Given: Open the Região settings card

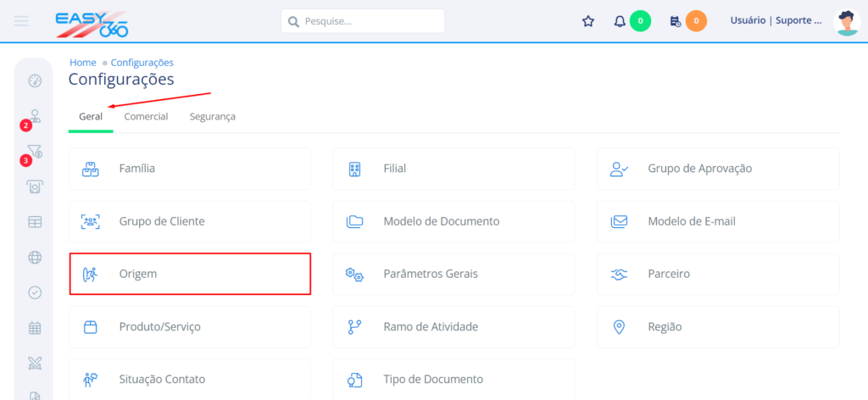Looking at the screenshot, I should (x=718, y=327).
